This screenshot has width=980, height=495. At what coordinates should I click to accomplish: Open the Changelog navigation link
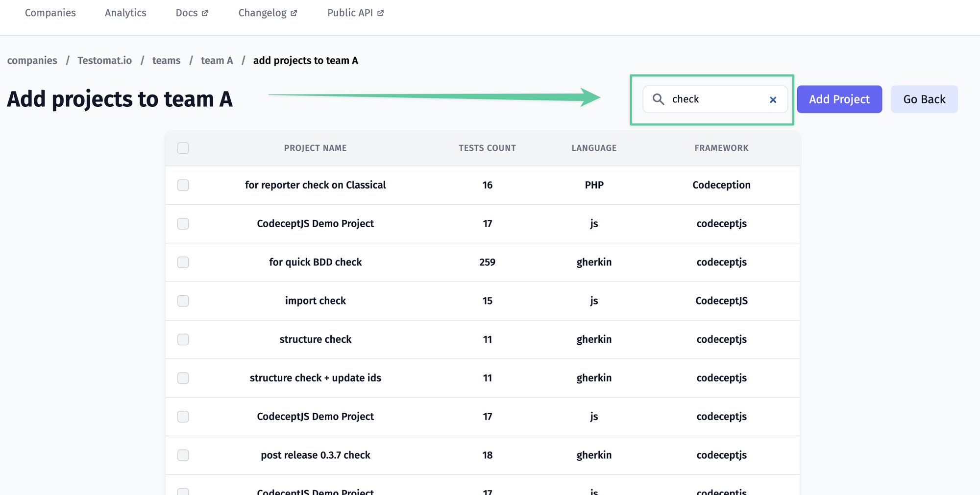tap(268, 13)
